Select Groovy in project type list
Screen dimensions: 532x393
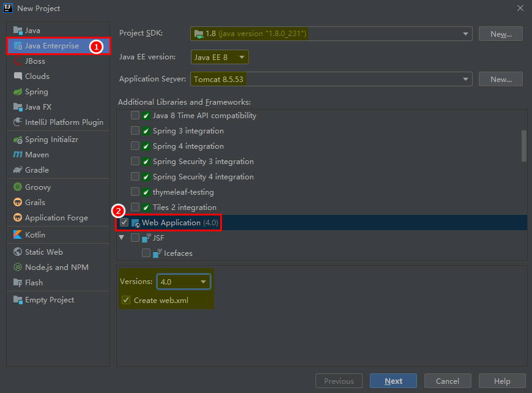[58, 187]
